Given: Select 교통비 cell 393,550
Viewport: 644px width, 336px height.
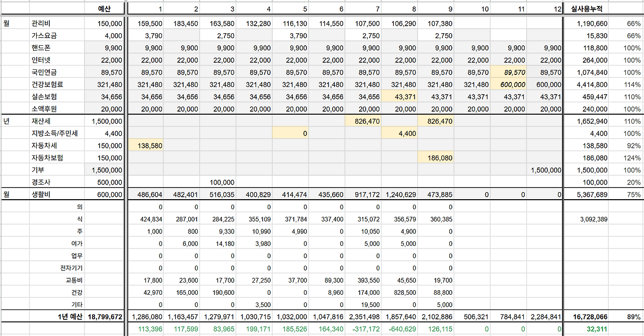Looking at the screenshot, I should [369, 280].
